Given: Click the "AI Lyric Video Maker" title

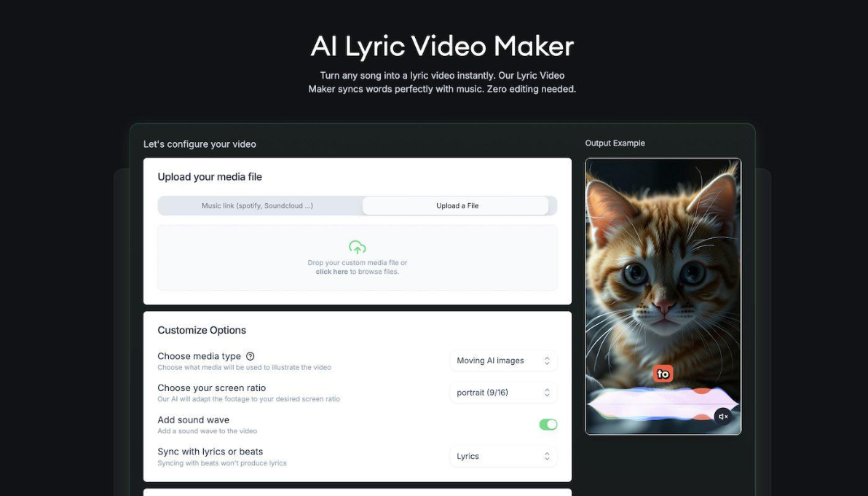Looking at the screenshot, I should click(x=442, y=47).
